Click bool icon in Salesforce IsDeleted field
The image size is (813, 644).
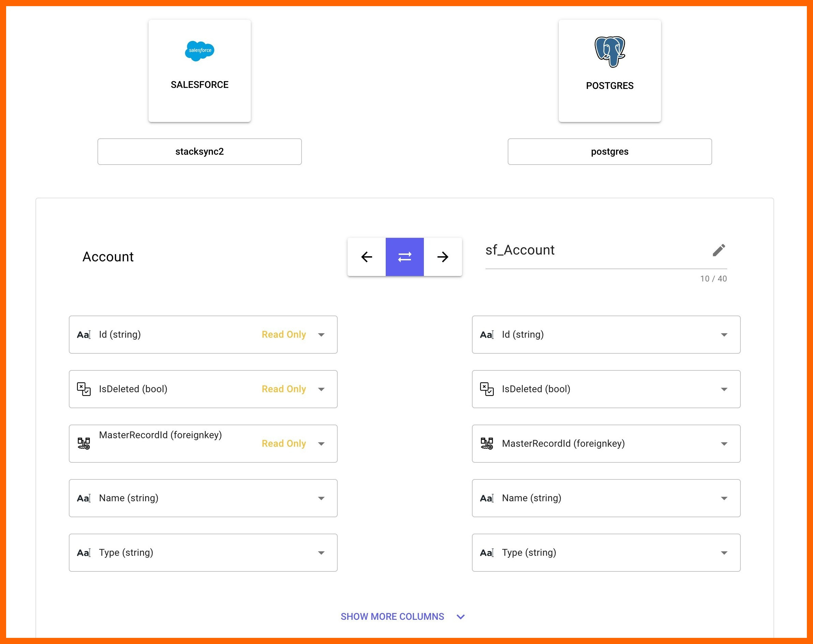pyautogui.click(x=84, y=389)
